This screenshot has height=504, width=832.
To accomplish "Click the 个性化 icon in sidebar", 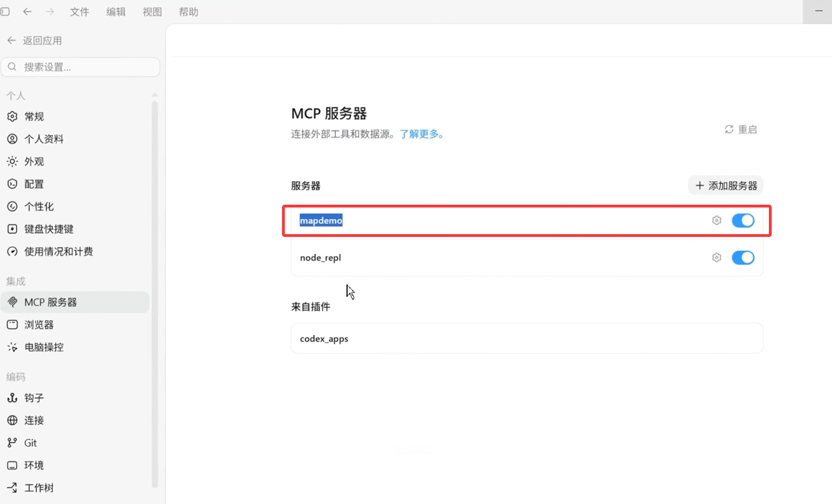I will coord(12,206).
